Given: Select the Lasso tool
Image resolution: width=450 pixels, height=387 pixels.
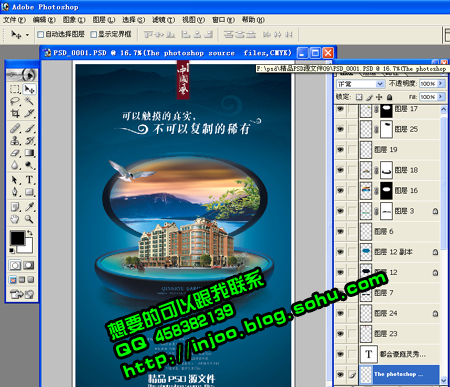Looking at the screenshot, I should click(15, 101).
